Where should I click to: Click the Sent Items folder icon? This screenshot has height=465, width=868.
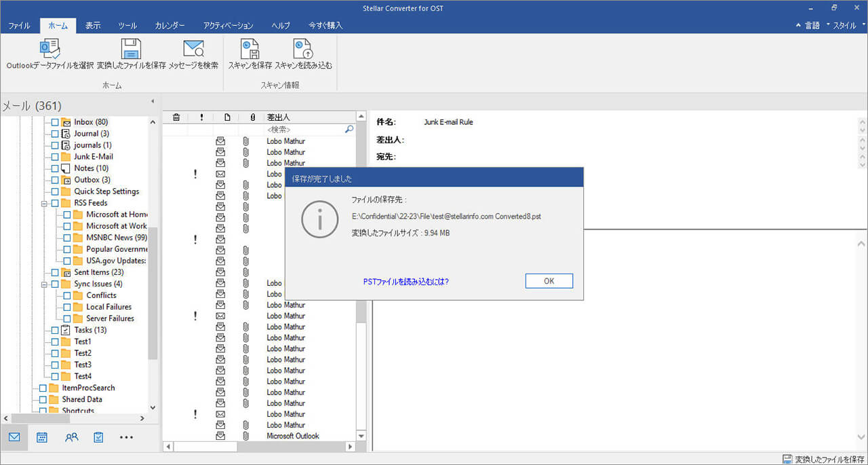pos(66,272)
